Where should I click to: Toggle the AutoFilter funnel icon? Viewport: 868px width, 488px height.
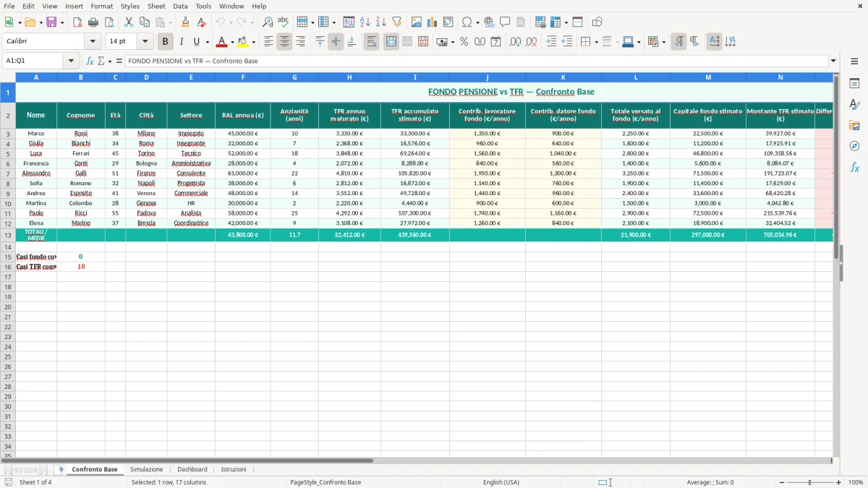pyautogui.click(x=397, y=22)
